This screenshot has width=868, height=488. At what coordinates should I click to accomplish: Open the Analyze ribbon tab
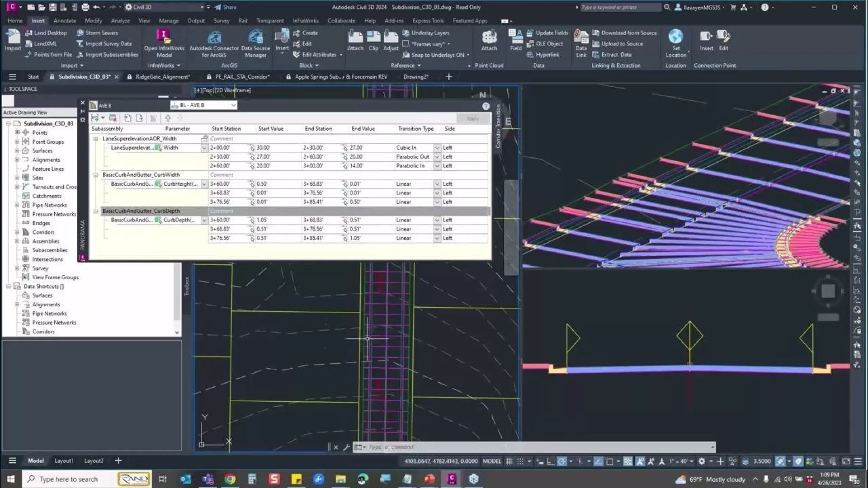coord(120,21)
